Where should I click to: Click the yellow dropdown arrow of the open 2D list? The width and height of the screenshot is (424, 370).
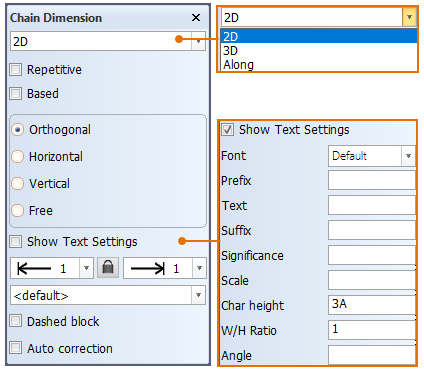(409, 17)
